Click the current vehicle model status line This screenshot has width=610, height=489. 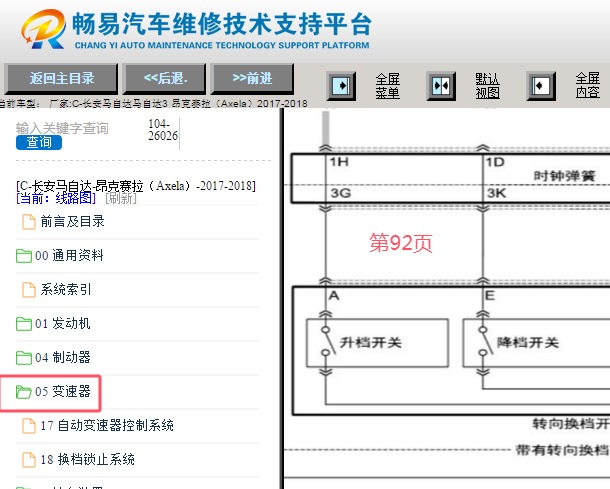[154, 103]
